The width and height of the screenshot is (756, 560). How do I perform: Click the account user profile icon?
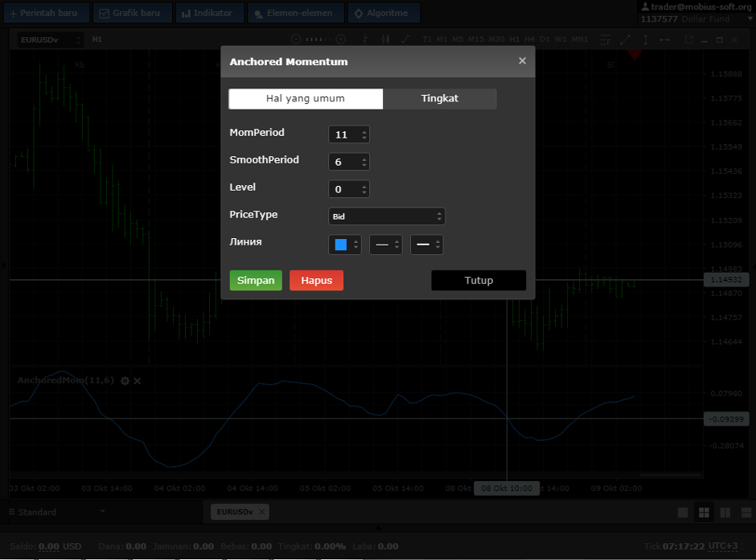(645, 6)
